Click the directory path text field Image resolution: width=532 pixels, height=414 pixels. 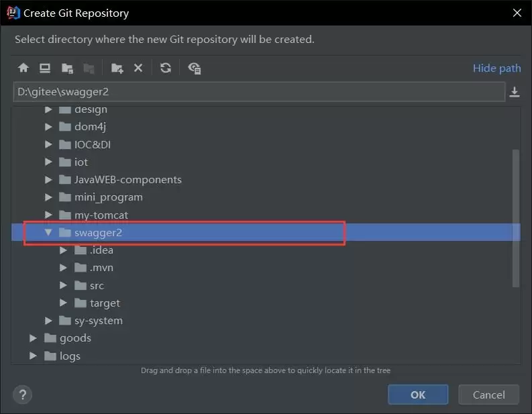(258, 92)
